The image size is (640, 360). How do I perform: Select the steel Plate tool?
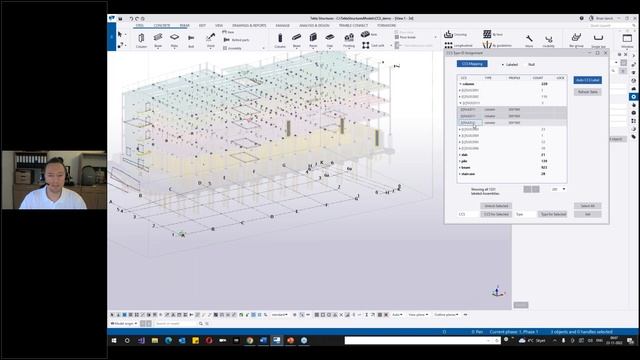[x=174, y=40]
